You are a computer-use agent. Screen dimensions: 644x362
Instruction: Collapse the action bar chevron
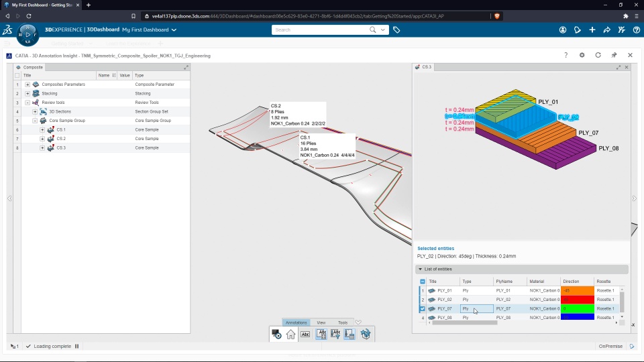point(358,322)
